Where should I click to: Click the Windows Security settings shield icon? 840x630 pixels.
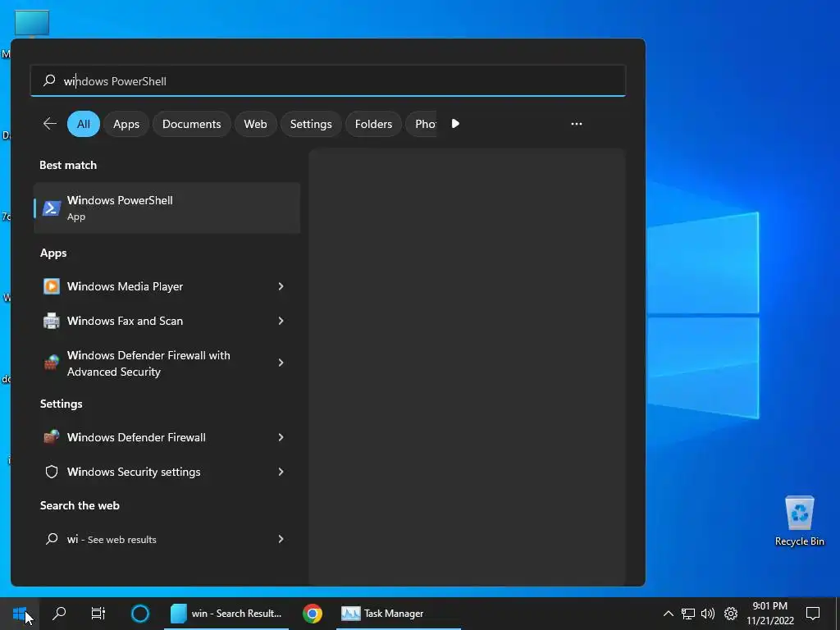click(52, 472)
